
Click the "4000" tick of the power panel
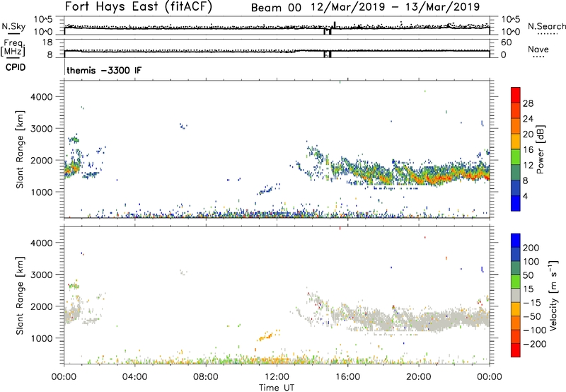coord(42,97)
